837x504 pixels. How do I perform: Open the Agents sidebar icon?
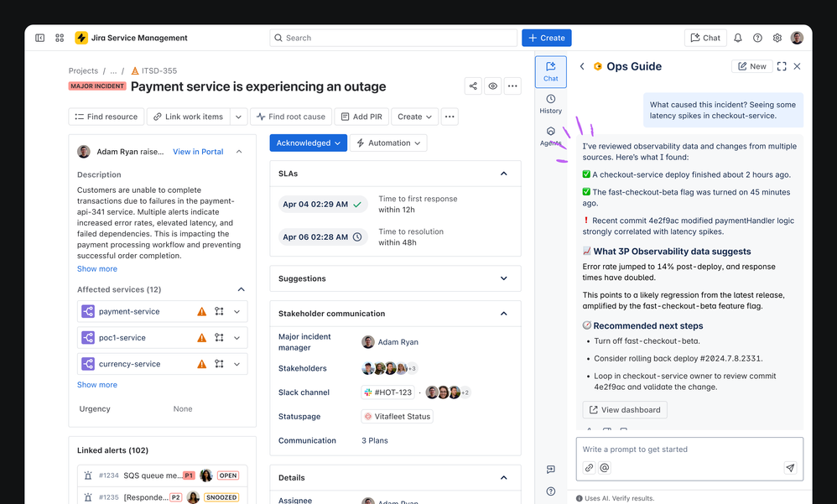point(550,136)
